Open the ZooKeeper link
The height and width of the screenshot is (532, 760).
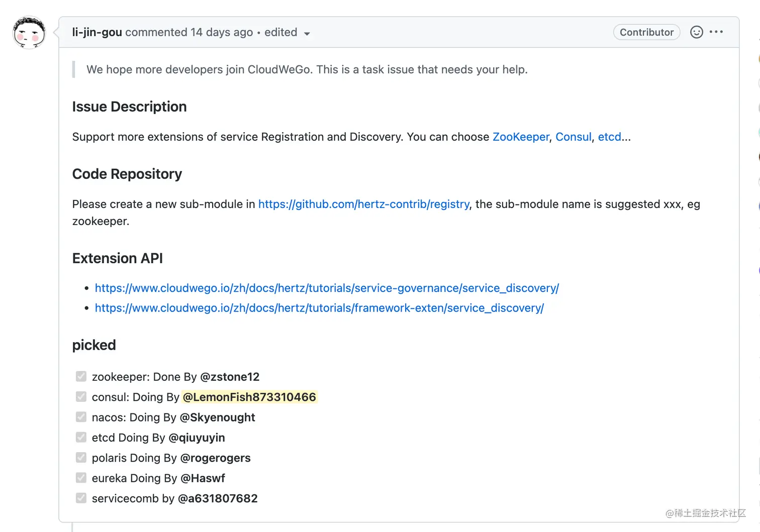pyautogui.click(x=521, y=137)
